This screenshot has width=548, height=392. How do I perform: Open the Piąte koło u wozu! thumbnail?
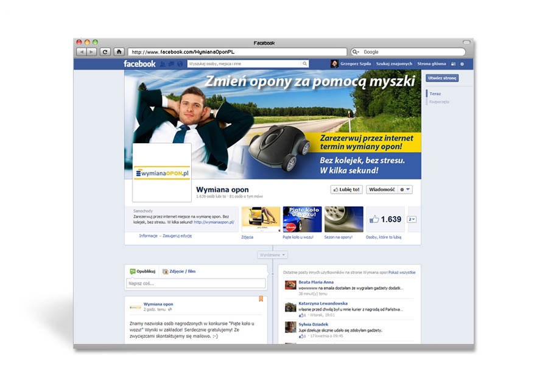302,220
